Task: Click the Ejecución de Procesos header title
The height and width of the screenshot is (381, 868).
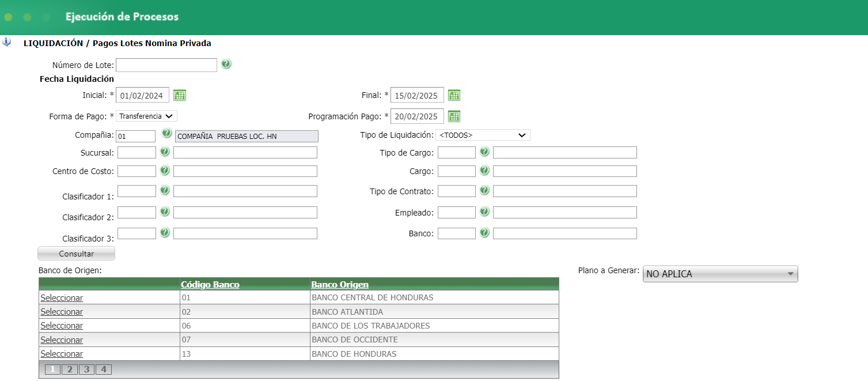Action: (x=122, y=17)
